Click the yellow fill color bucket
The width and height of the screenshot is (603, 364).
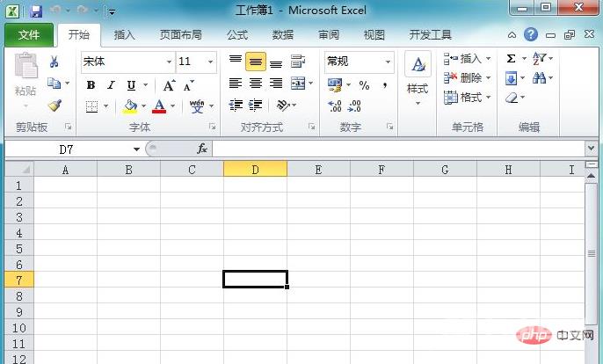pos(130,106)
